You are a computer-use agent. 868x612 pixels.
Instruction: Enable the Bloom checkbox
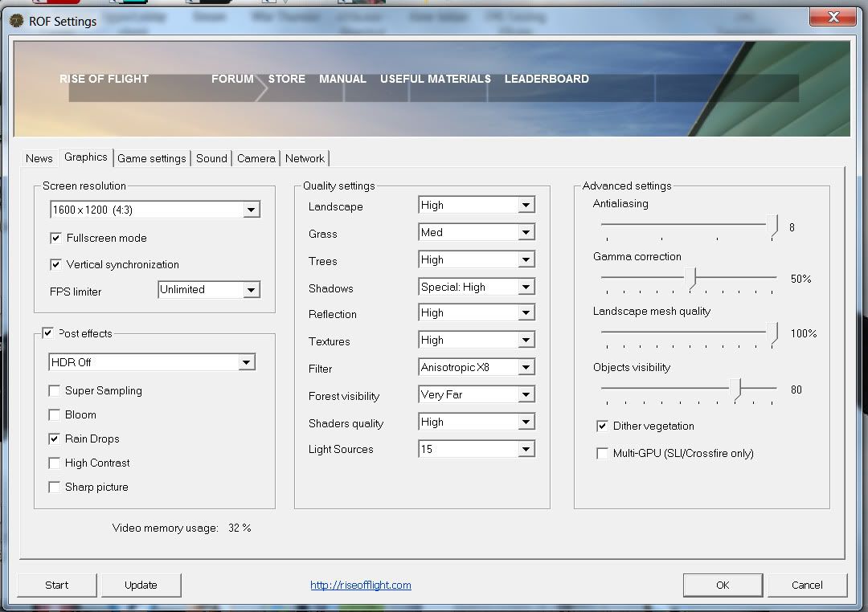[x=55, y=415]
